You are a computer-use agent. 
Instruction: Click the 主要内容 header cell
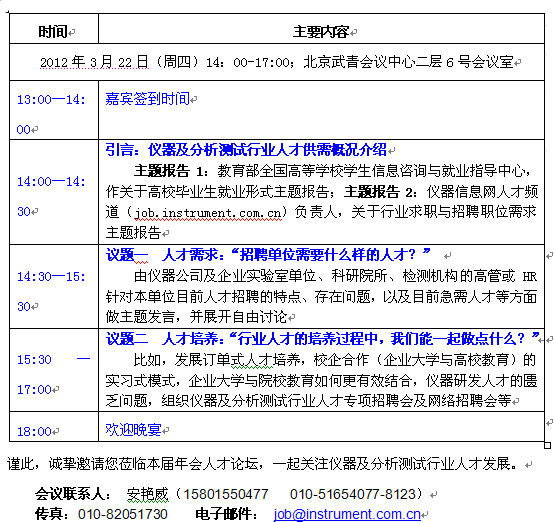point(321,29)
